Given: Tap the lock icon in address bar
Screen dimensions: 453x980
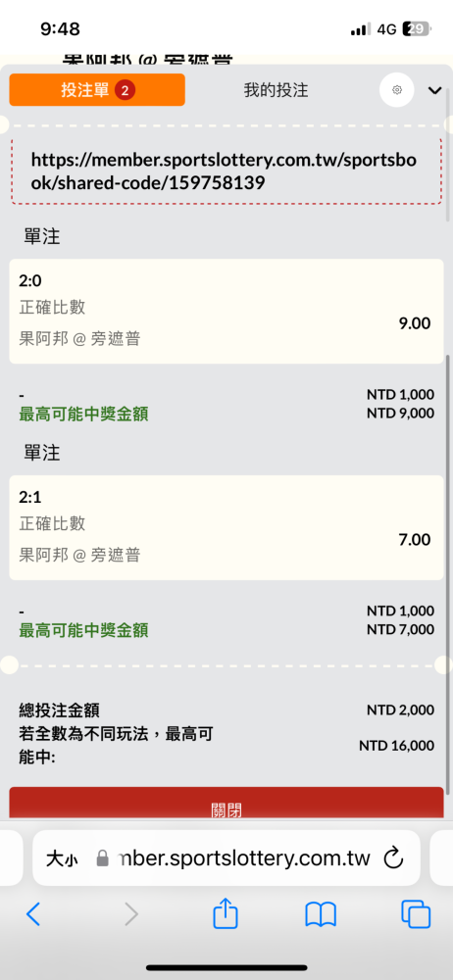Looking at the screenshot, I should pos(103,858).
